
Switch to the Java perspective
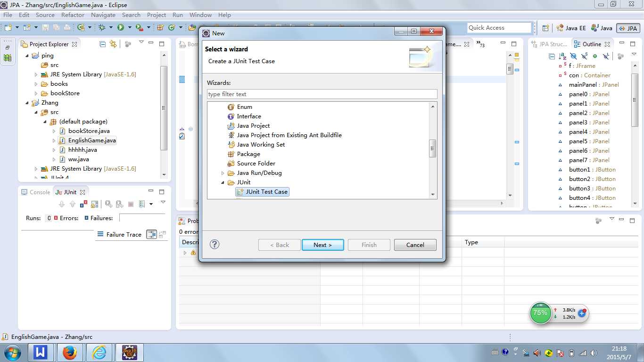point(602,28)
